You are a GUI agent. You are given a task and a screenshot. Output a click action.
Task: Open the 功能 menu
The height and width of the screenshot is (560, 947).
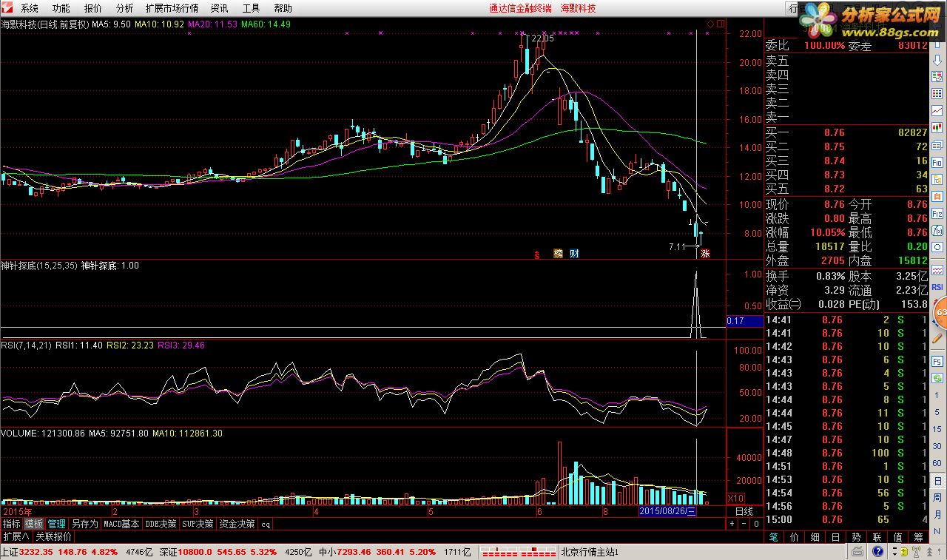pyautogui.click(x=61, y=8)
